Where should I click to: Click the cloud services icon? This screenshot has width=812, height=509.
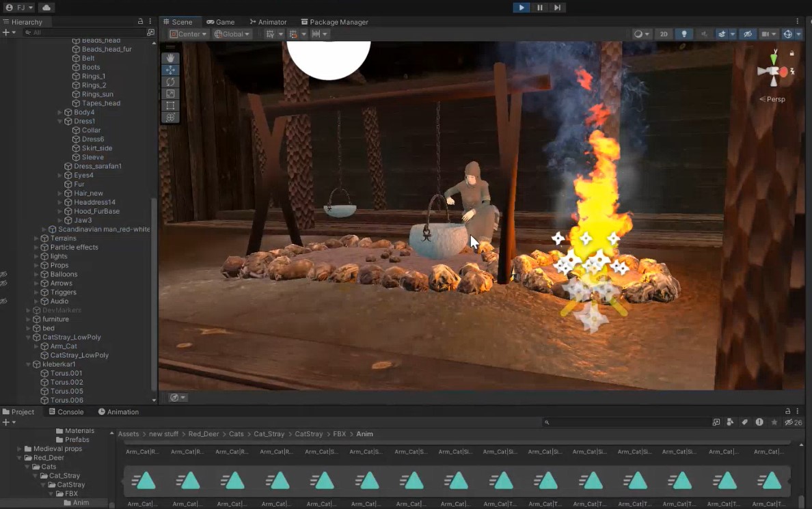[46, 8]
